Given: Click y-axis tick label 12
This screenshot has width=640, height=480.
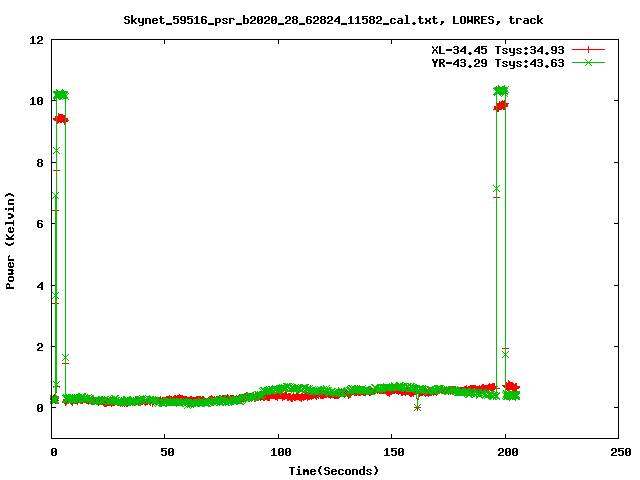Looking at the screenshot, I should click(36, 40).
